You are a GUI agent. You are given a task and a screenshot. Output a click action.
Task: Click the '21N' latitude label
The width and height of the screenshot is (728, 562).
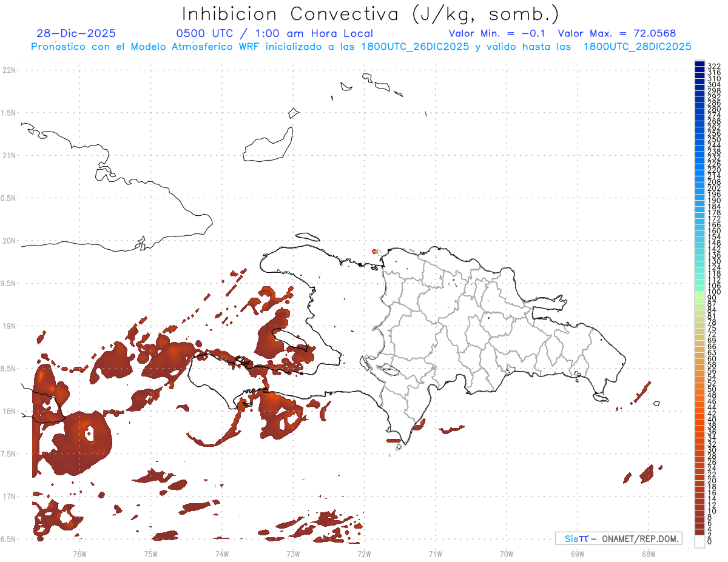click(9, 156)
